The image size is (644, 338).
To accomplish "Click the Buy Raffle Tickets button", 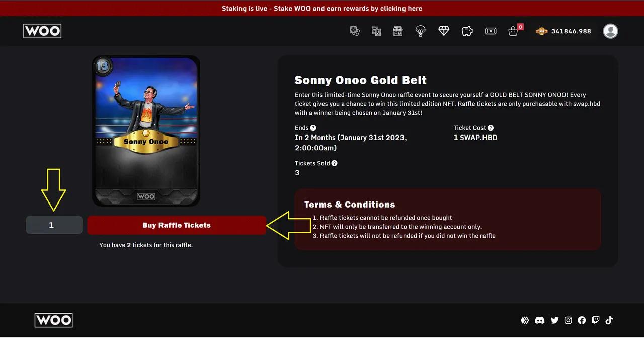I will (x=177, y=225).
